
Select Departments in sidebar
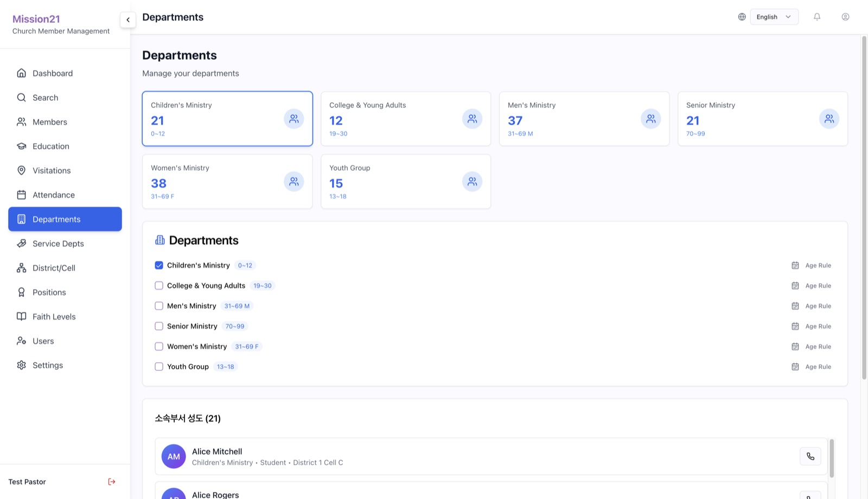click(65, 219)
